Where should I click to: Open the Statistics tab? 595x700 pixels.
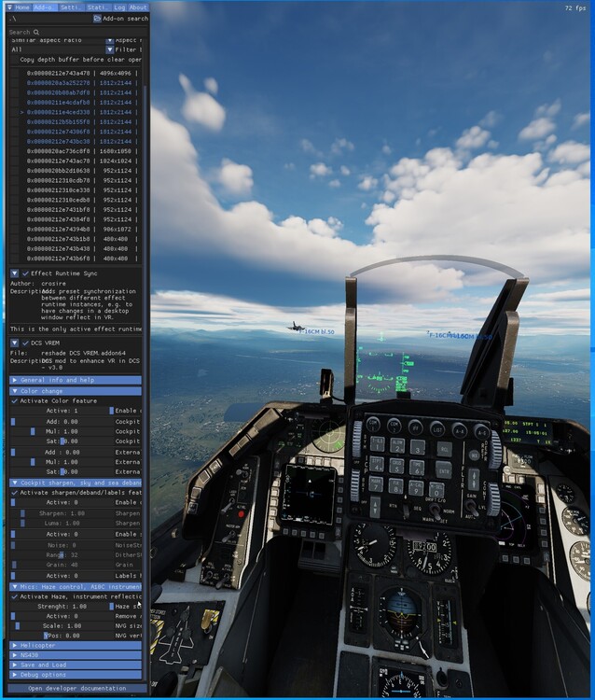pos(97,7)
